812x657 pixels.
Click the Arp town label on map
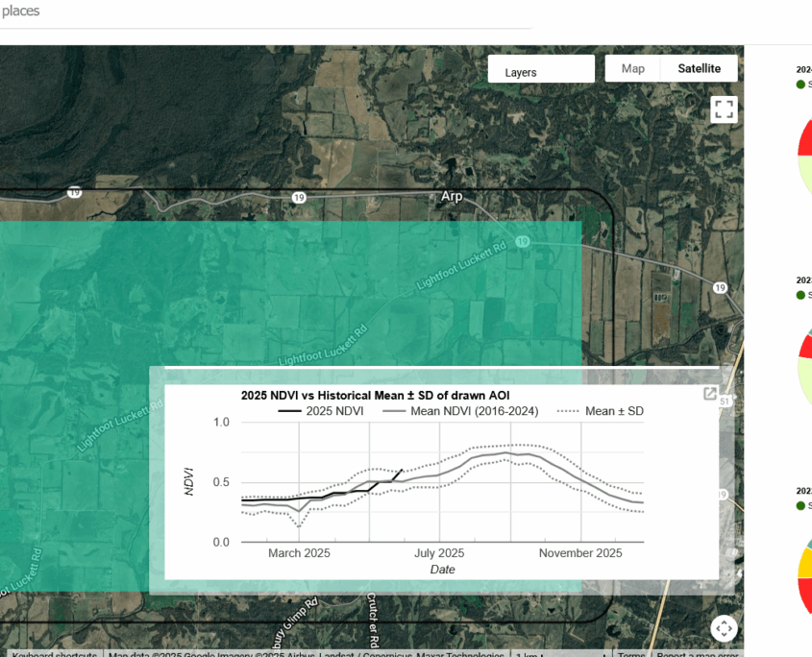click(451, 196)
